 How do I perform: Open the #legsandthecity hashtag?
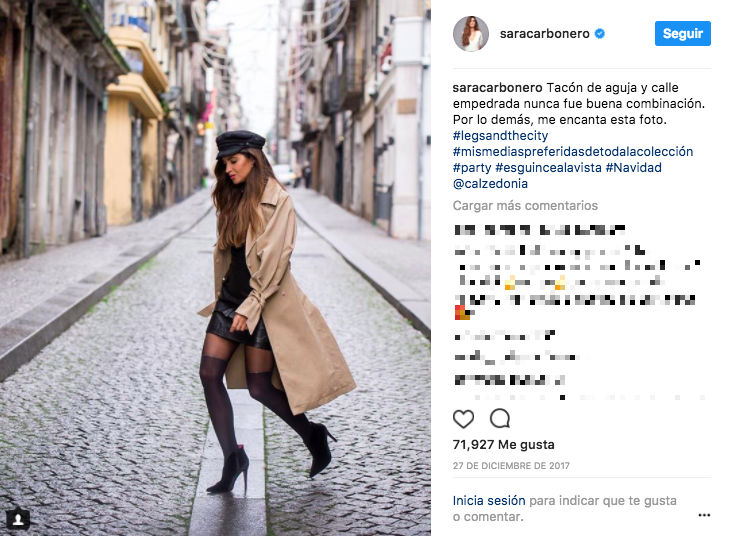(x=500, y=136)
